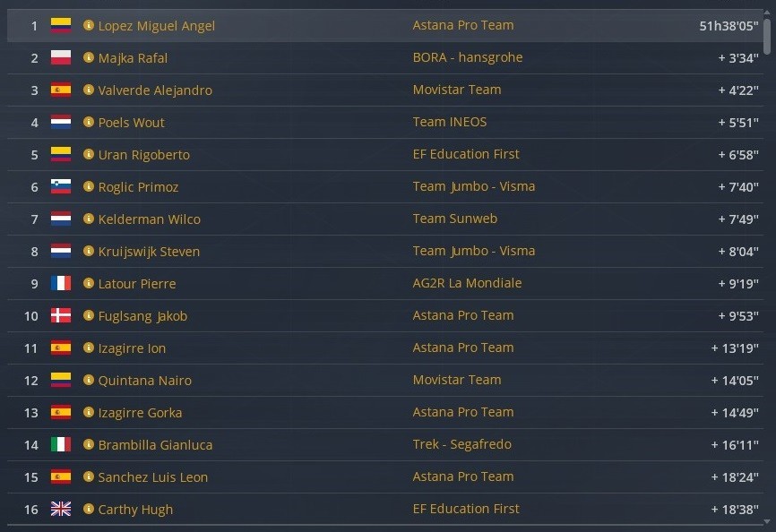Click the info icon next to Latour Pierre
Image resolution: width=776 pixels, height=532 pixels.
89,283
